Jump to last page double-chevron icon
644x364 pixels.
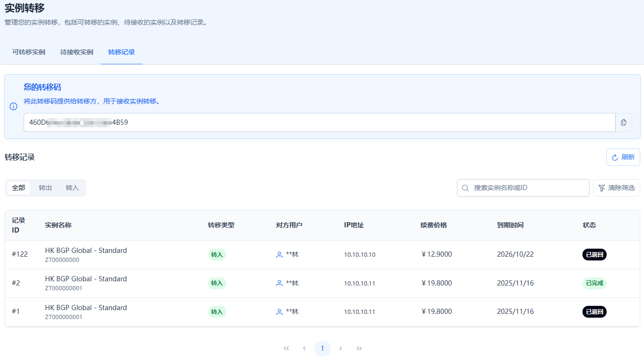pyautogui.click(x=359, y=348)
